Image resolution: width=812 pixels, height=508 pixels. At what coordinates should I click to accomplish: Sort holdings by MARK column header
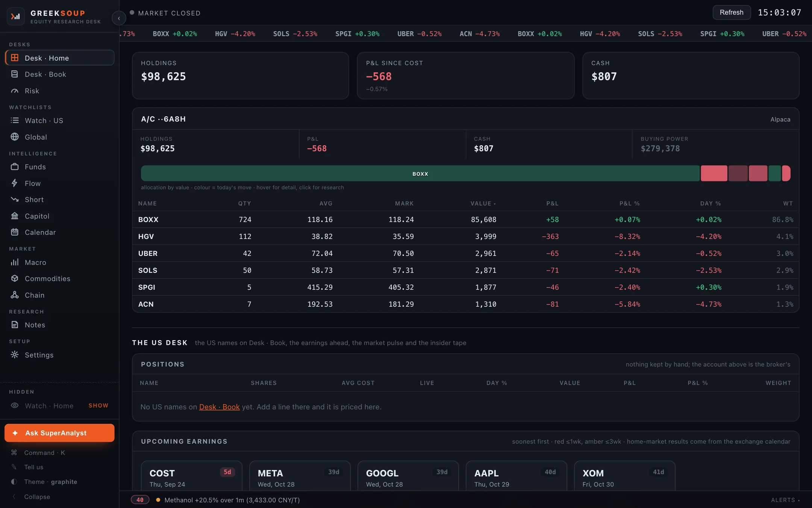click(404, 204)
